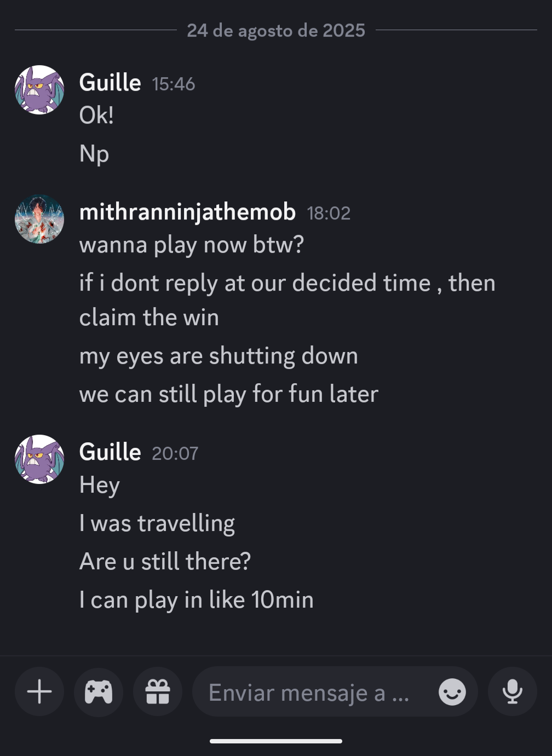The image size is (552, 756).
Task: Tap the 18:02 message timestamp
Action: coord(329,213)
